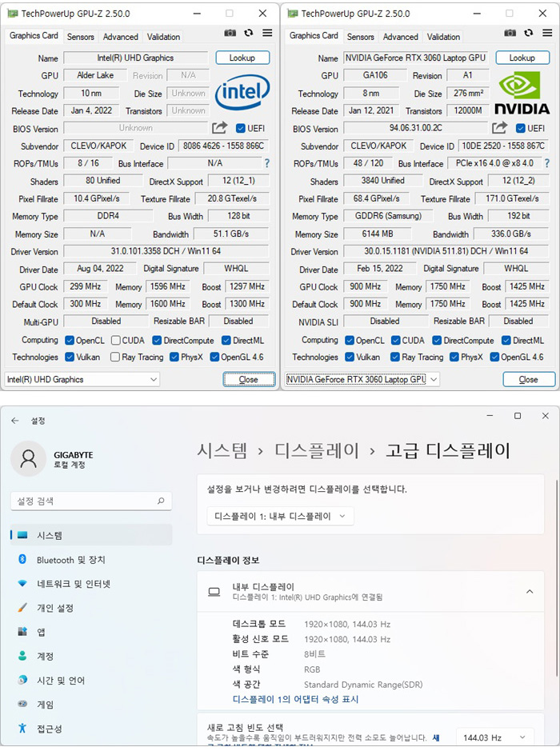Switch to the Sensors tab in the Intel window
This screenshot has height=751, width=560.
pos(81,37)
